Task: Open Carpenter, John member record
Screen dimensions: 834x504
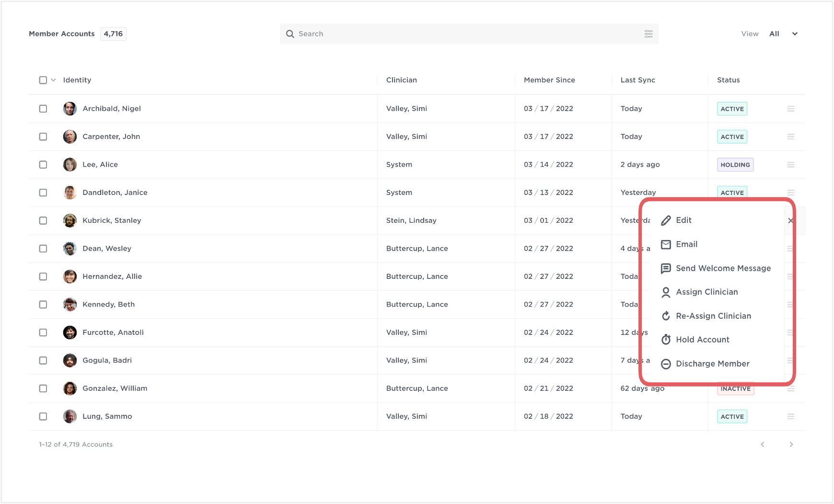Action: pyautogui.click(x=111, y=137)
